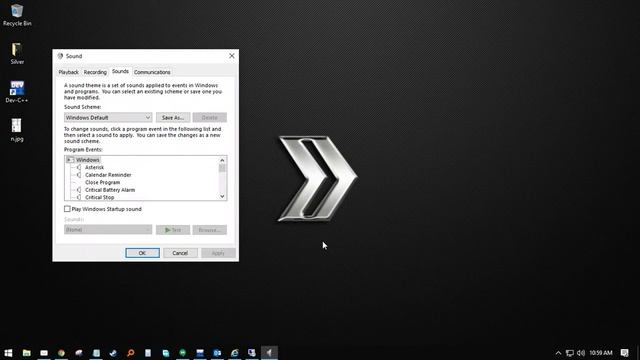Viewport: 640px width, 360px height.
Task: Click the active Sound taskbar icon
Action: [269, 353]
